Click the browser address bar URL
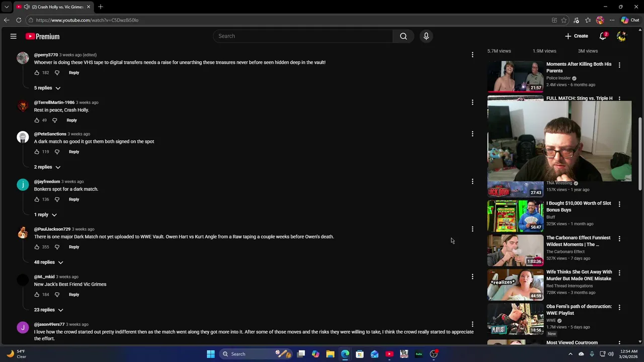Image resolution: width=644 pixels, height=362 pixels. (x=87, y=20)
